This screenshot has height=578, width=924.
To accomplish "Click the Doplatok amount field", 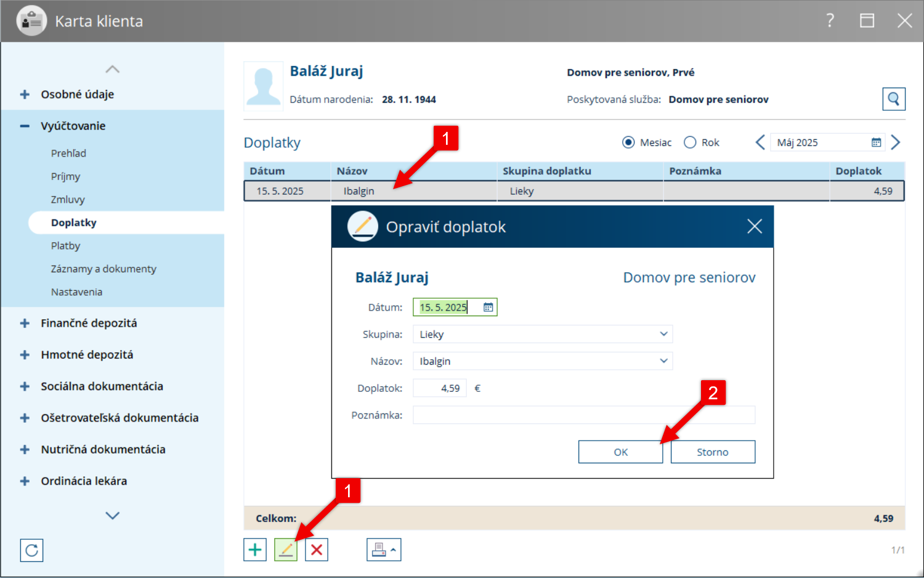I will point(440,388).
